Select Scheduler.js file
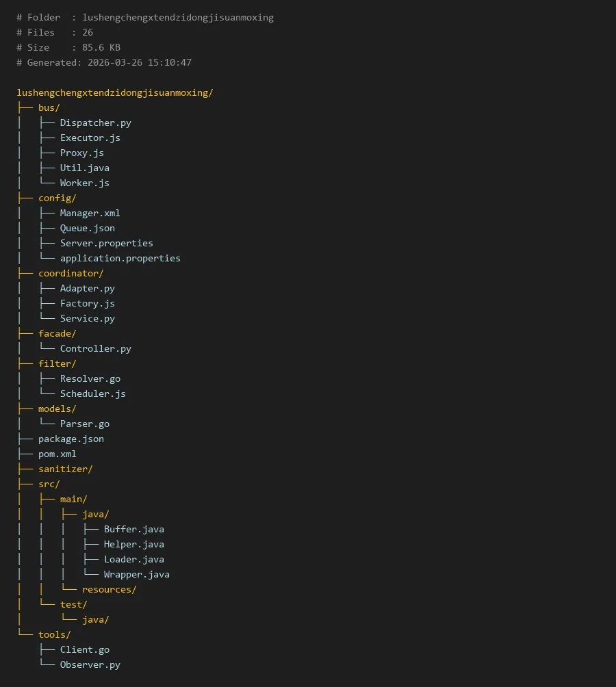This screenshot has height=687, width=616. [92, 393]
